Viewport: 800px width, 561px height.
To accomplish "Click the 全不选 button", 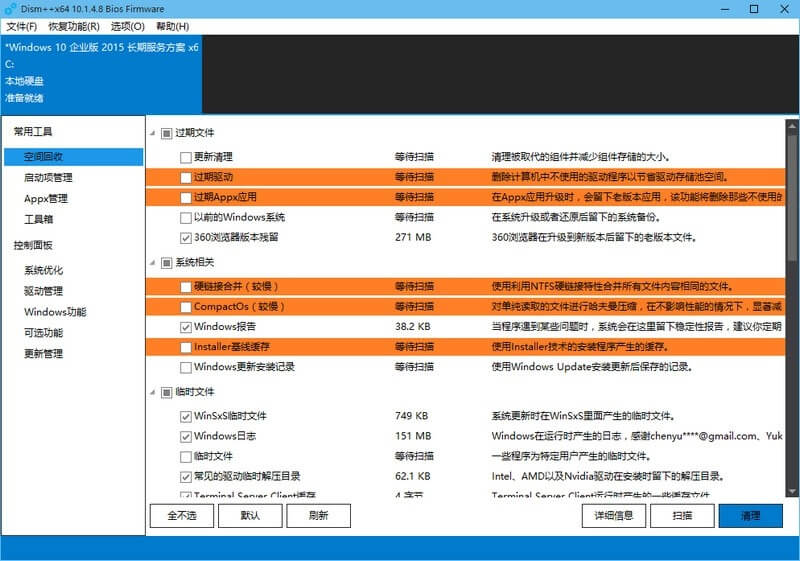I will (181, 515).
